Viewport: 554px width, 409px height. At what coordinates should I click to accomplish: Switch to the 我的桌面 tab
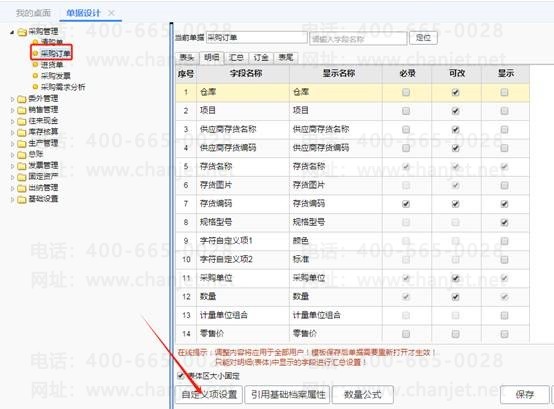(x=33, y=13)
